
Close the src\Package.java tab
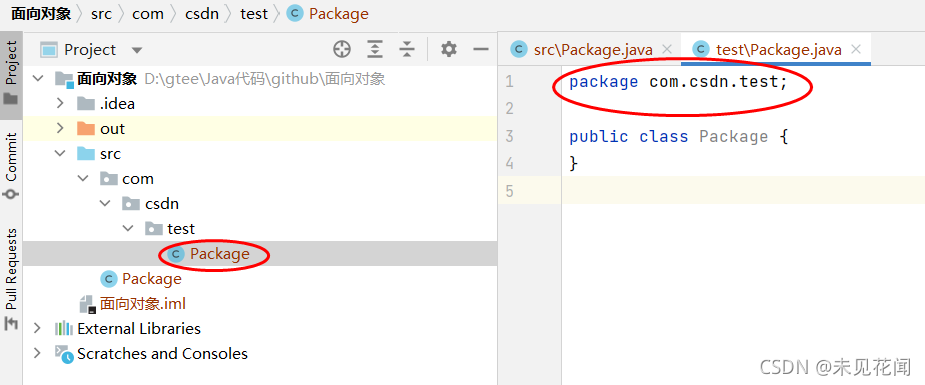667,49
